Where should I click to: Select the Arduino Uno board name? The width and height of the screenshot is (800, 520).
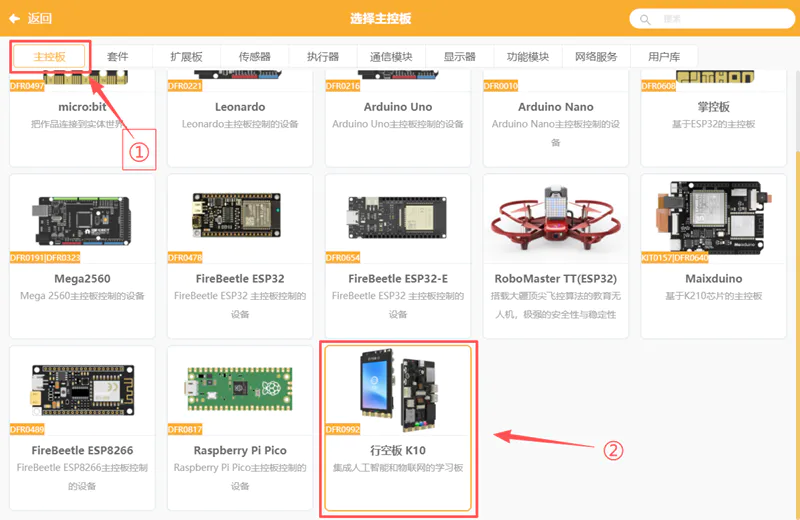point(398,107)
